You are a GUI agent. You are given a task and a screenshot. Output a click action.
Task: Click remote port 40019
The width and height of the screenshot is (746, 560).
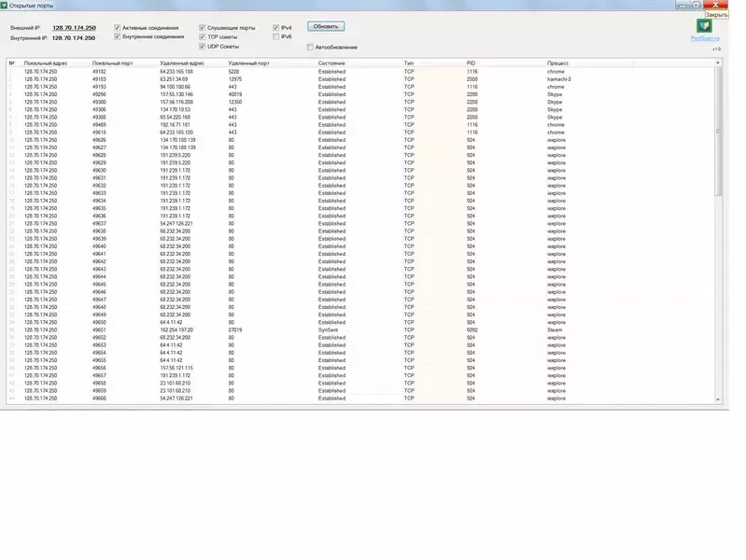pyautogui.click(x=235, y=94)
